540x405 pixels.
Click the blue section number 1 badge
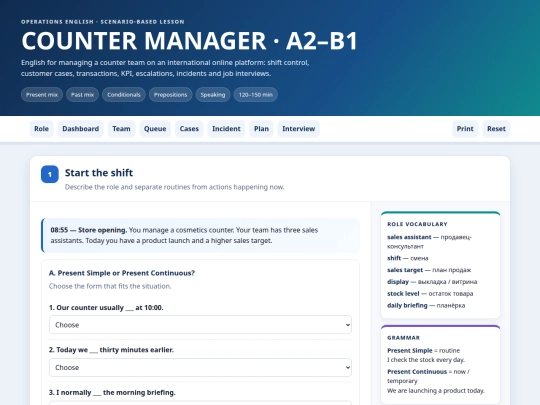pos(50,174)
